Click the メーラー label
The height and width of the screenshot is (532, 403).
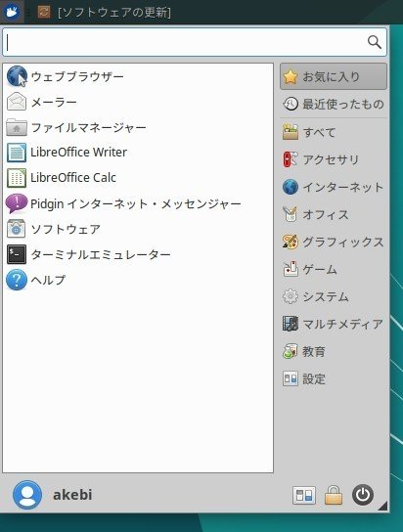[x=54, y=102]
